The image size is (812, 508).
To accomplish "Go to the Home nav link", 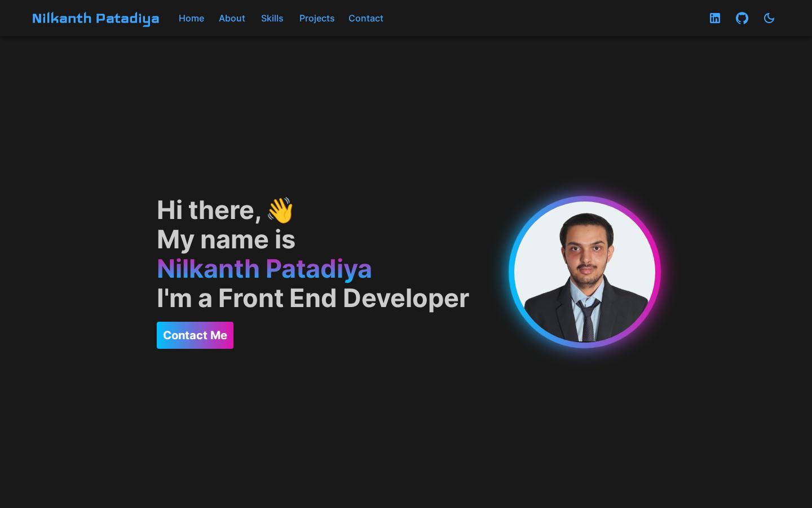I will 191,18.
